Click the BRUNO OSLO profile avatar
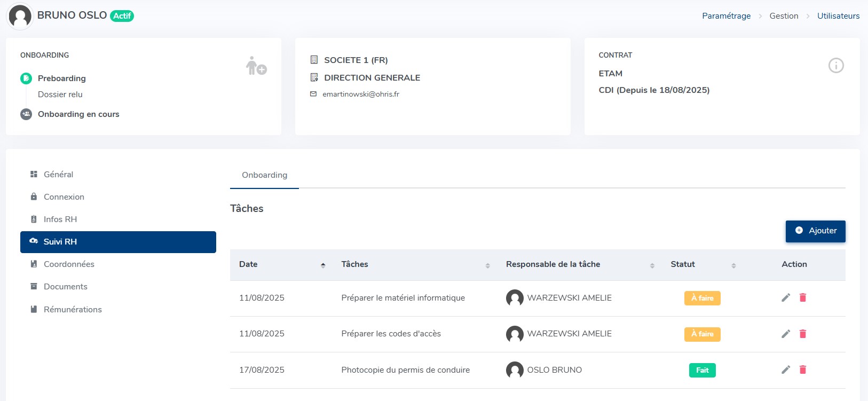 (20, 15)
